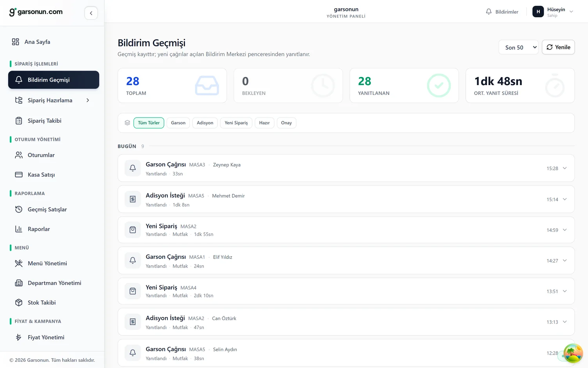The width and height of the screenshot is (588, 368).
Task: Select the Yeni Sipariş filter chip
Action: coord(236,123)
